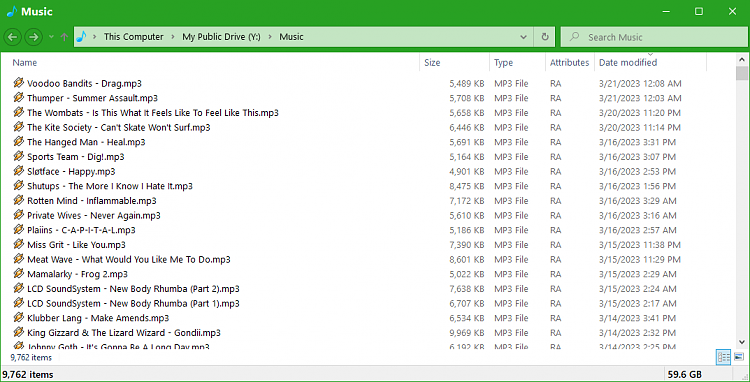Select Meat Wave - What Would You Like Me To Do.mp3
This screenshot has width=750, height=382.
(x=129, y=260)
